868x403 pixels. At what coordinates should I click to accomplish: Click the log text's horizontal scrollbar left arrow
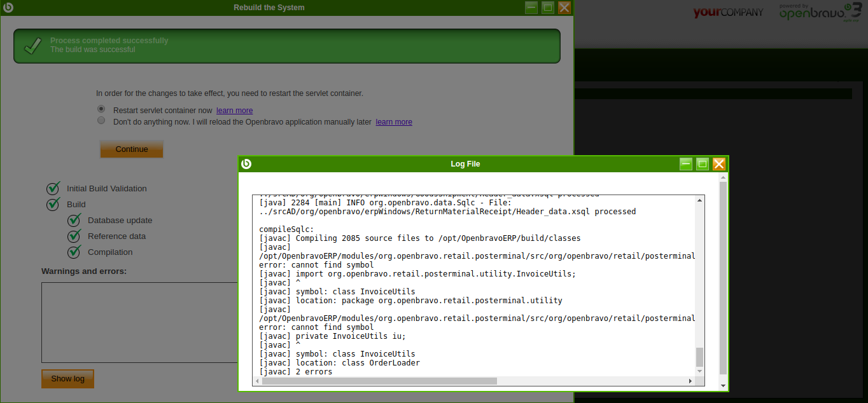coord(257,381)
